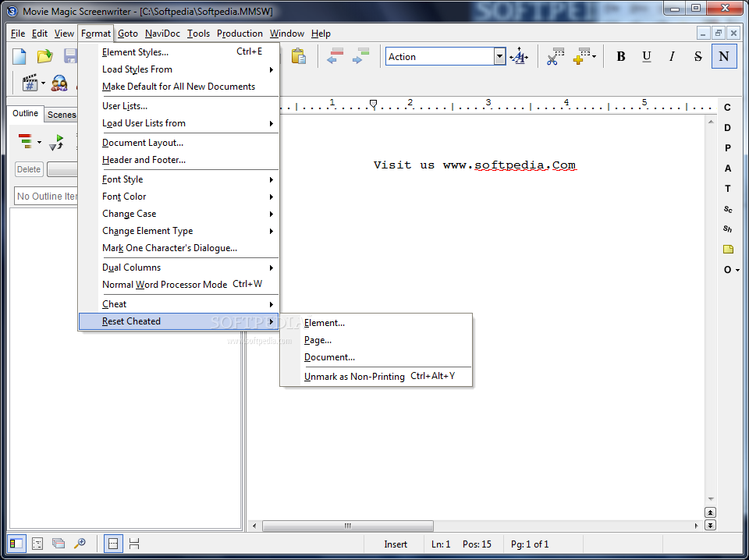The image size is (749, 560).
Task: Click the red left-arrow outdent icon
Action: pos(335,56)
